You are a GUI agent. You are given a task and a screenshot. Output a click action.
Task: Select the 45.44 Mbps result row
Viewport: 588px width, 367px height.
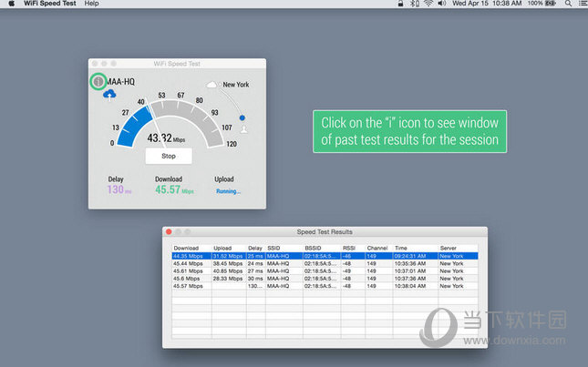pyautogui.click(x=325, y=264)
